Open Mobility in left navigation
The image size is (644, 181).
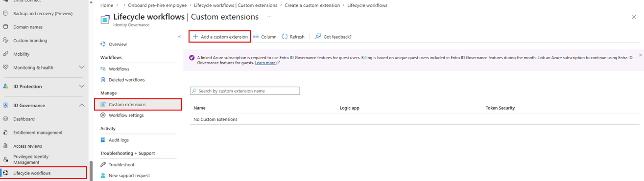[x=22, y=54]
